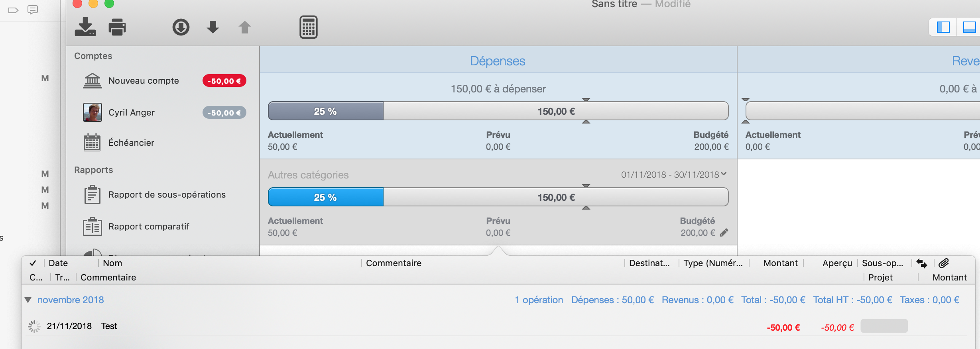
Task: Click the checkmark column header
Action: coord(33,263)
